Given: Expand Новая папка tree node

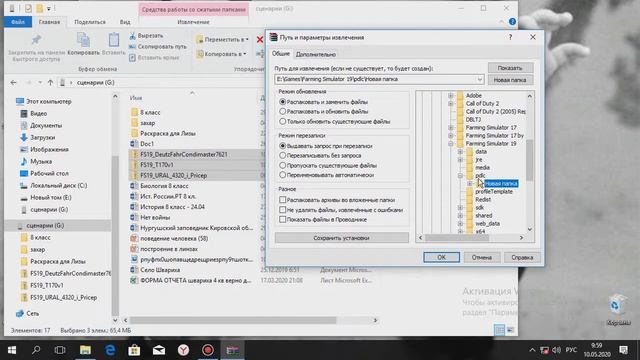Looking at the screenshot, I should [x=470, y=184].
